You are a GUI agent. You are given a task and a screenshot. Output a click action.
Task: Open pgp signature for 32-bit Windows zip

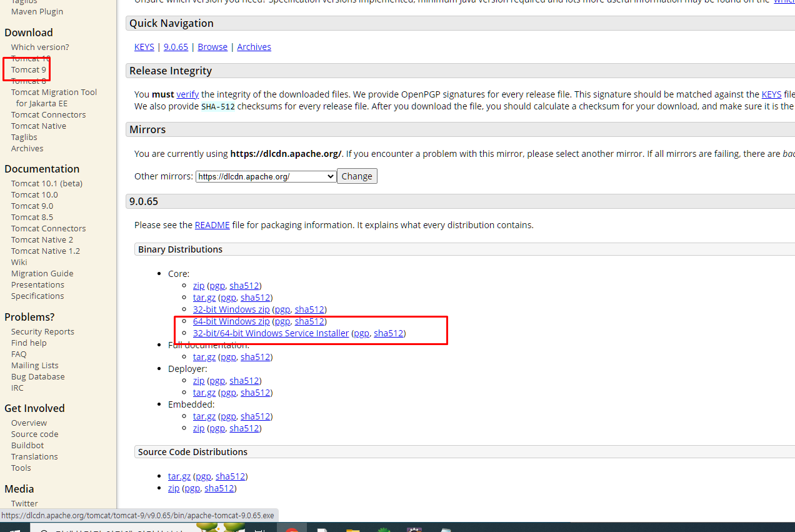pyautogui.click(x=282, y=309)
